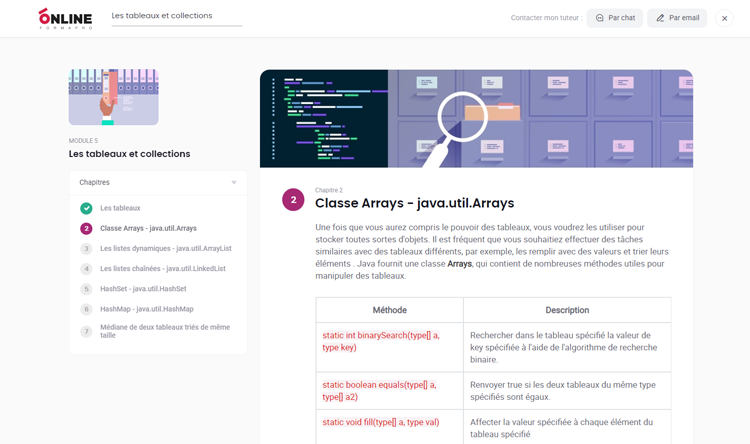Click the equals description about Renvoyer true

(x=567, y=391)
